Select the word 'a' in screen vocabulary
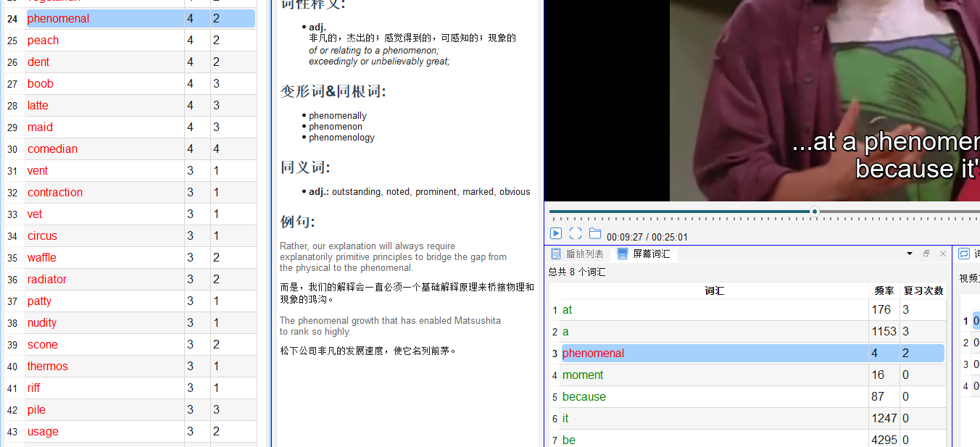The image size is (980, 447). 565,331
